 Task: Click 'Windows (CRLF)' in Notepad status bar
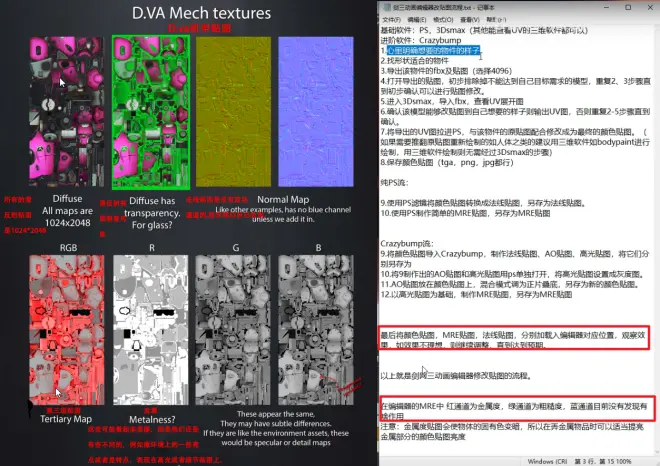coord(547,461)
